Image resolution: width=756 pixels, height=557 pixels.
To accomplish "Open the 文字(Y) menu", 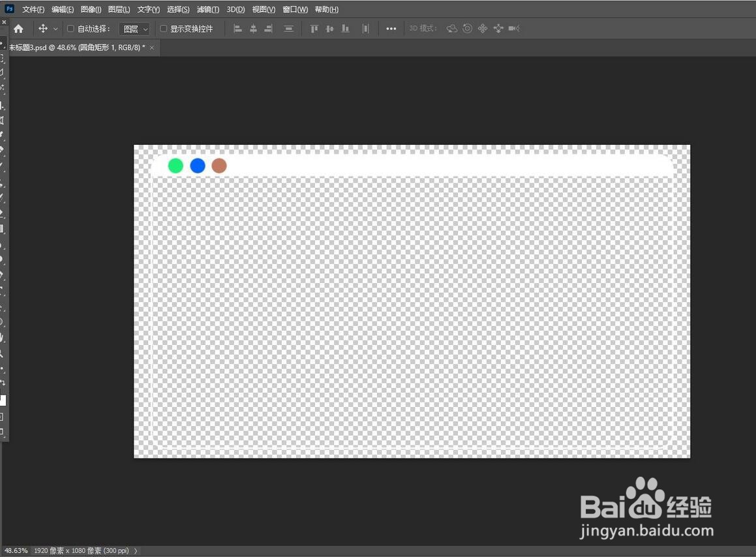I will click(149, 9).
